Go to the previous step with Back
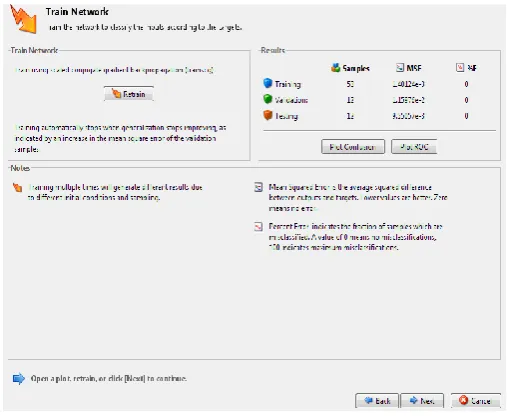This screenshot has width=507, height=416. click(x=377, y=401)
